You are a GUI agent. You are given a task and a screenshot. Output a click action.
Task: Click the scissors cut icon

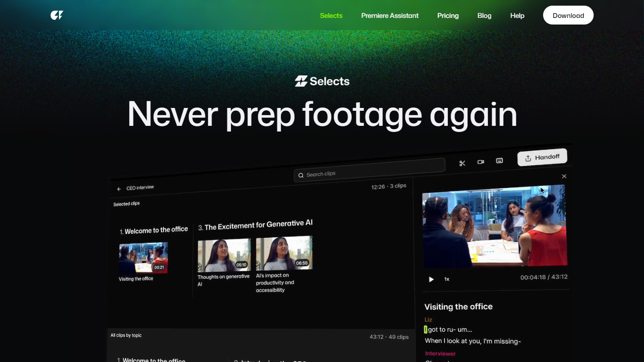[x=462, y=163]
